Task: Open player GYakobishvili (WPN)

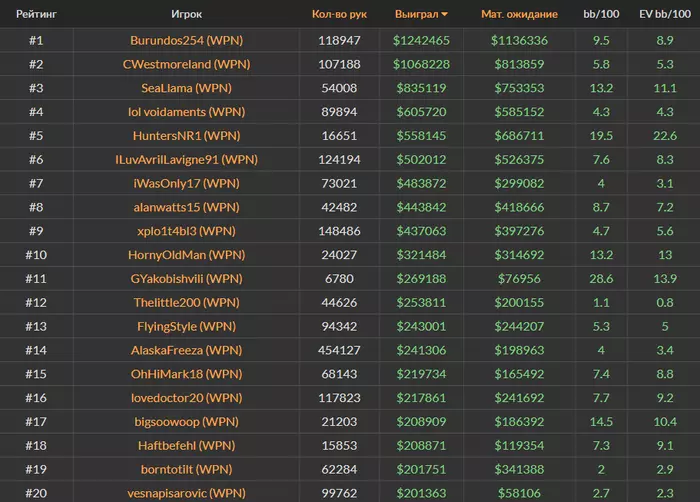Action: click(187, 279)
